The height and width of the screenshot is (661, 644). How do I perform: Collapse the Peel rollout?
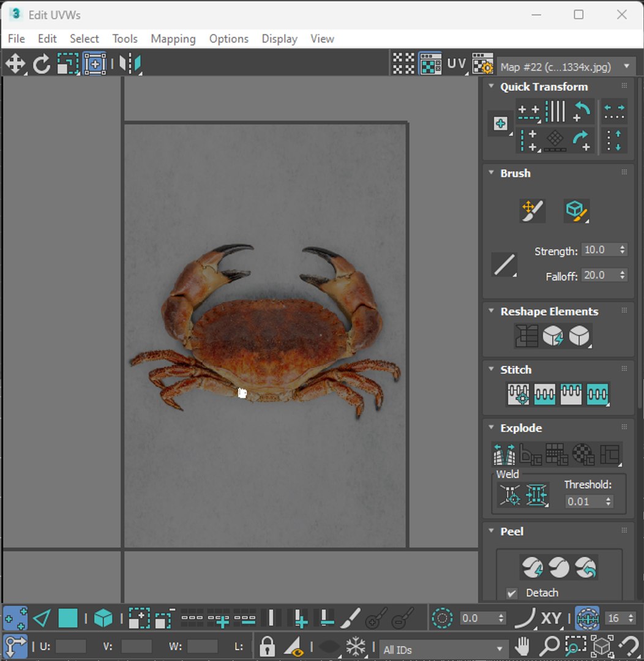click(491, 531)
